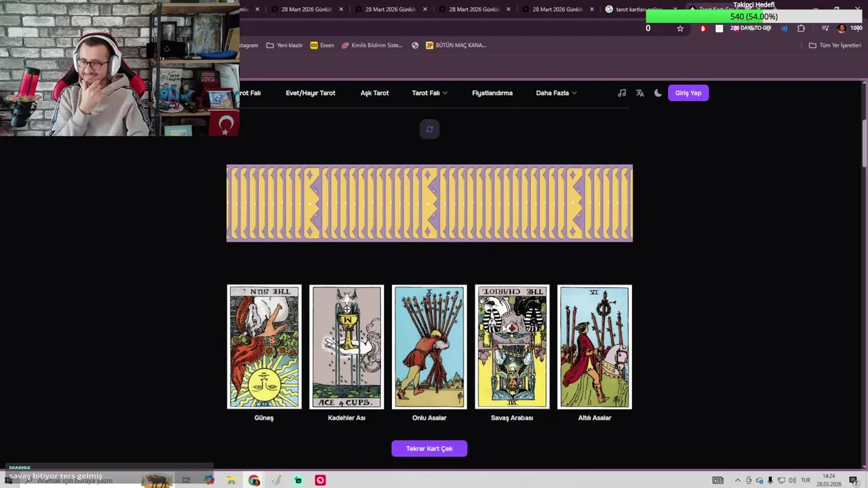The height and width of the screenshot is (488, 868).
Task: Expand the Daha Fazla dropdown
Action: click(x=556, y=93)
